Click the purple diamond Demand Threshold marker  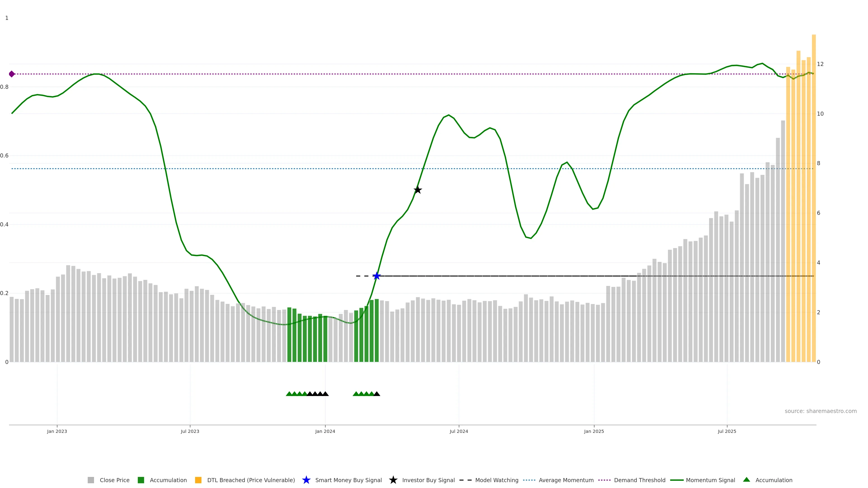pos(12,74)
